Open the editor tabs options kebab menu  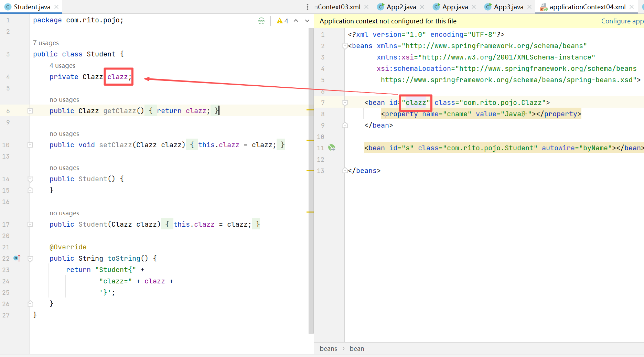[307, 7]
